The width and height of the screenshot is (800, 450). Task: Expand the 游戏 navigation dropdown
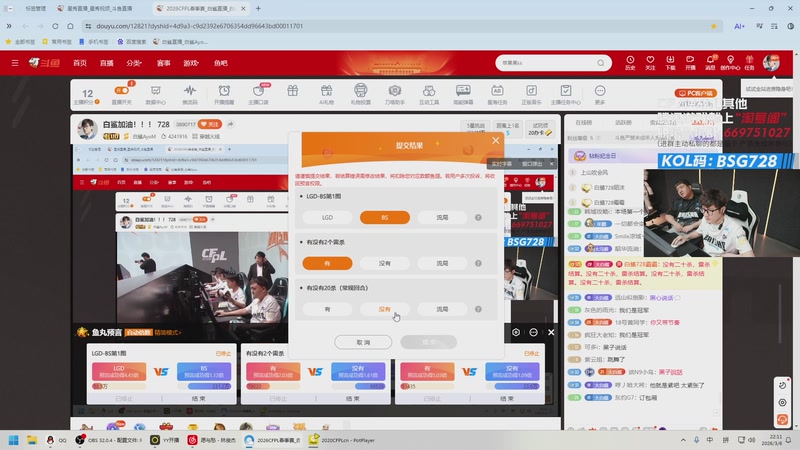tap(191, 63)
